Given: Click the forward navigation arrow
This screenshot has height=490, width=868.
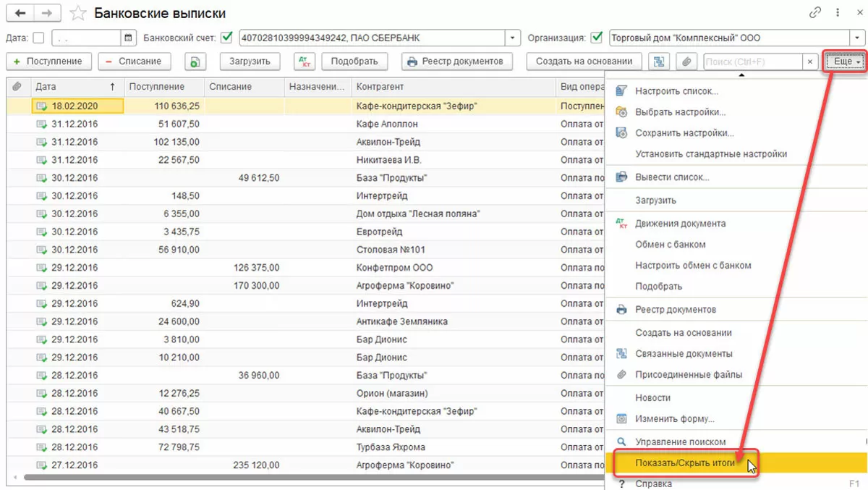Looking at the screenshot, I should point(47,14).
